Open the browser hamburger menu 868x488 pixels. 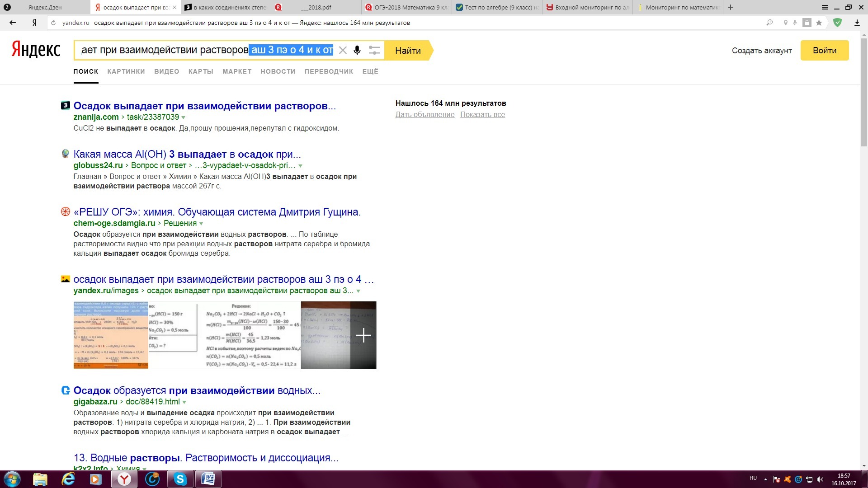click(825, 7)
